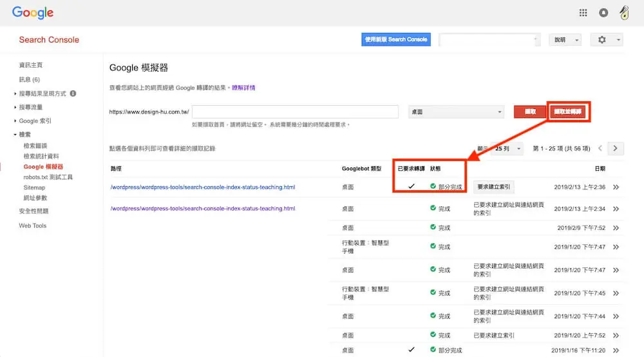The width and height of the screenshot is (644, 357).
Task: Open the settings gear menu
Action: pos(601,40)
